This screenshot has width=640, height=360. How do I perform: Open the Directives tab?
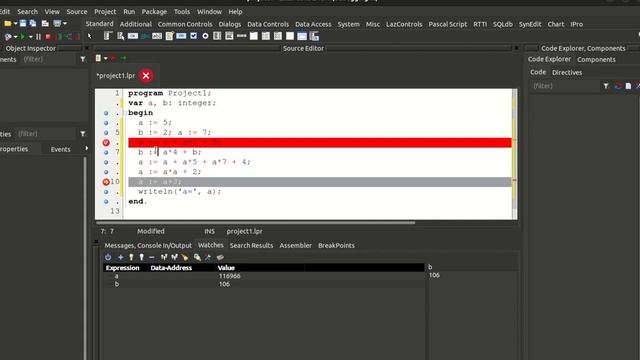[567, 73]
